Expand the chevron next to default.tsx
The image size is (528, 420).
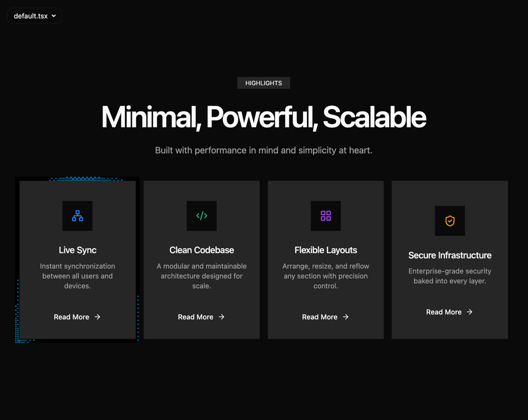(54, 16)
